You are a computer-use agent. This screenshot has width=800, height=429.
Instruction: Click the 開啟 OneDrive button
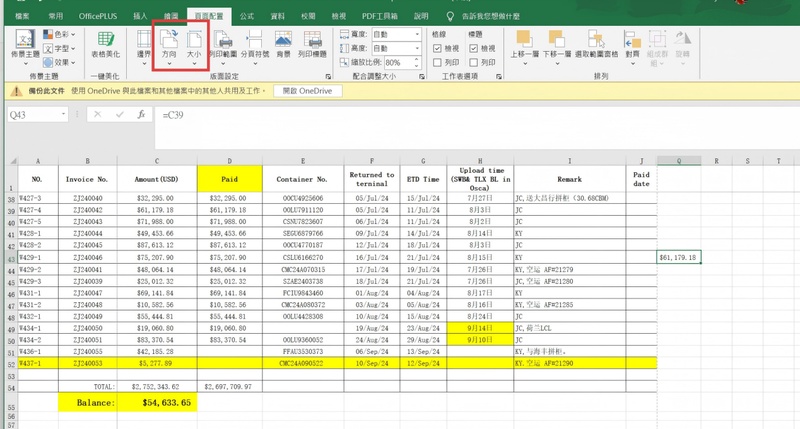pyautogui.click(x=308, y=91)
